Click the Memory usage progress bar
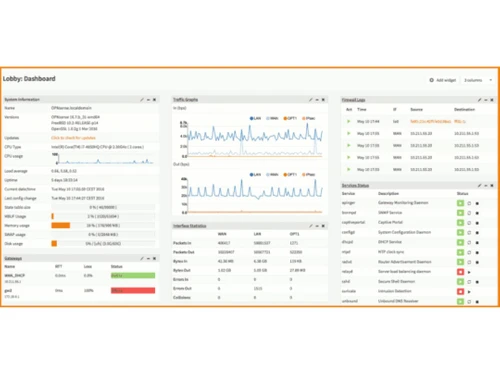The image size is (500, 375). pos(103,226)
